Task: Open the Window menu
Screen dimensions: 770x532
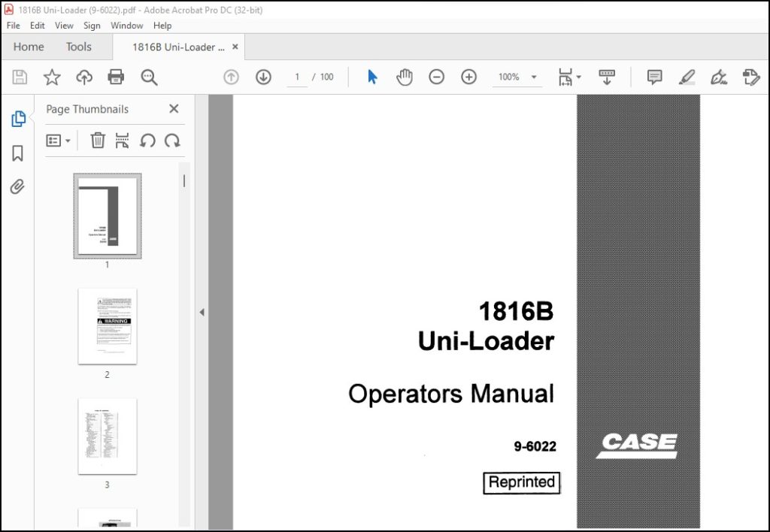Action: (126, 26)
